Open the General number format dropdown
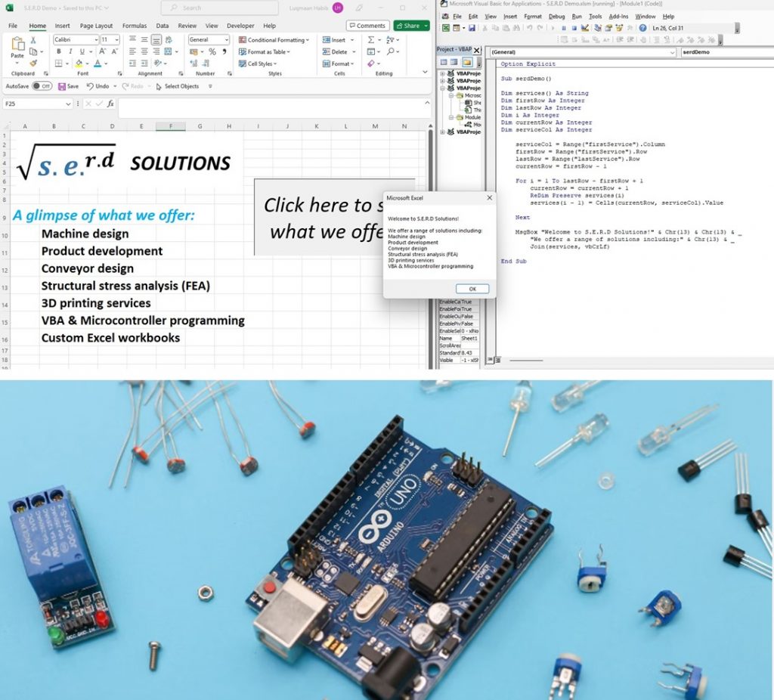This screenshot has height=700, width=774. (227, 39)
